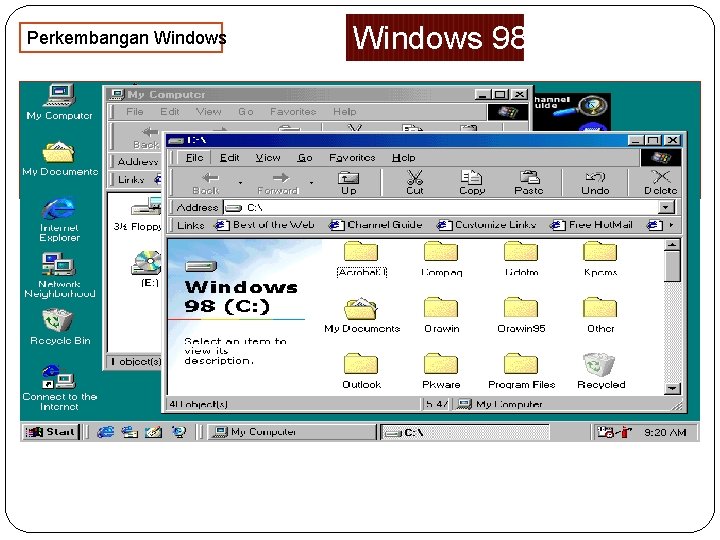Open My Documents desktop icon
Image resolution: width=720 pixels, height=540 pixels.
[60, 158]
